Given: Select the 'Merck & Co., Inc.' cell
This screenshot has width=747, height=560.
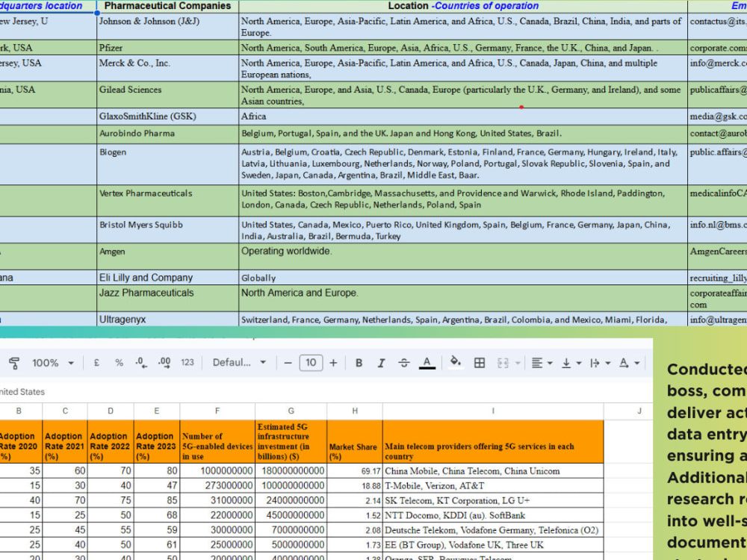Looking at the screenshot, I should pyautogui.click(x=167, y=68).
